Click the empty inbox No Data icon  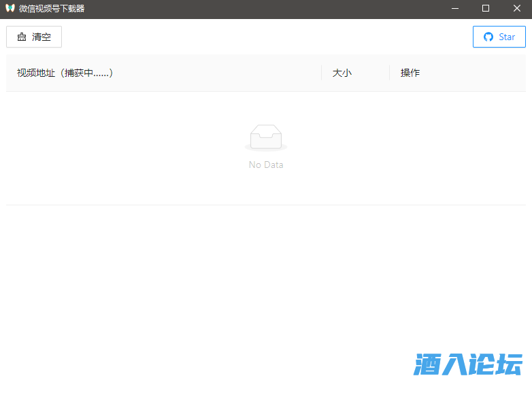265,137
